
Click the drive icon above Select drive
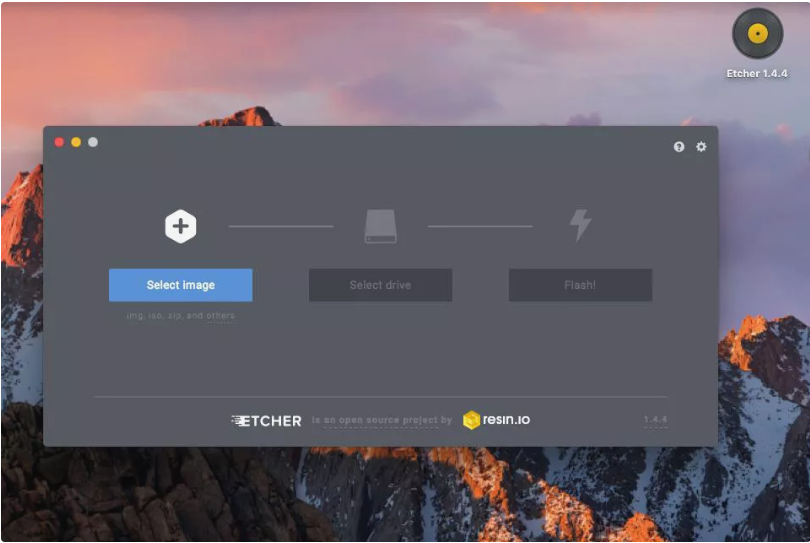381,226
